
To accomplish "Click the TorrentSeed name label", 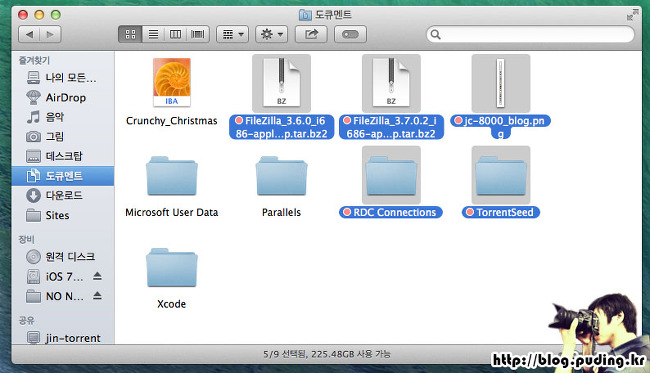I will pos(501,212).
